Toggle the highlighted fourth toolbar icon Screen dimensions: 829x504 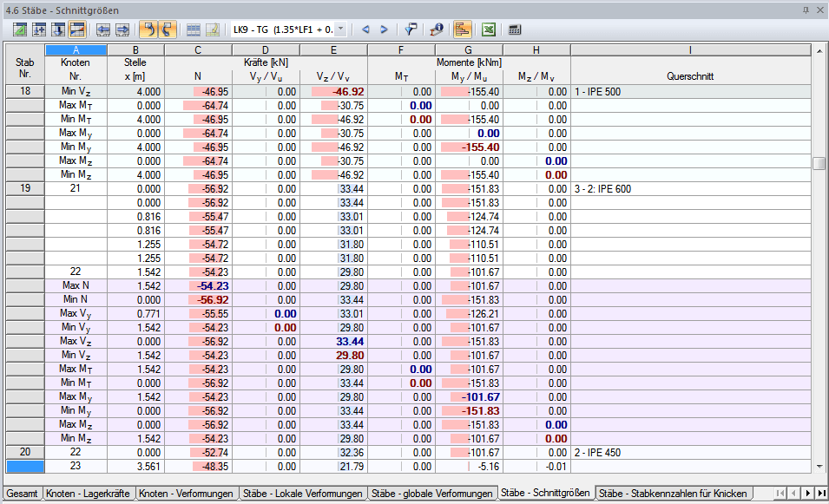click(77, 29)
